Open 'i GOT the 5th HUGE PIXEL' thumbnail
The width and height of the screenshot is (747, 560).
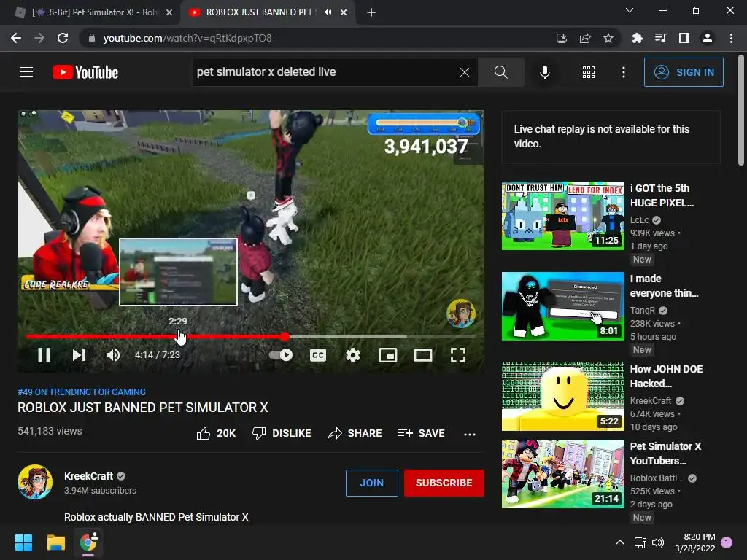562,216
